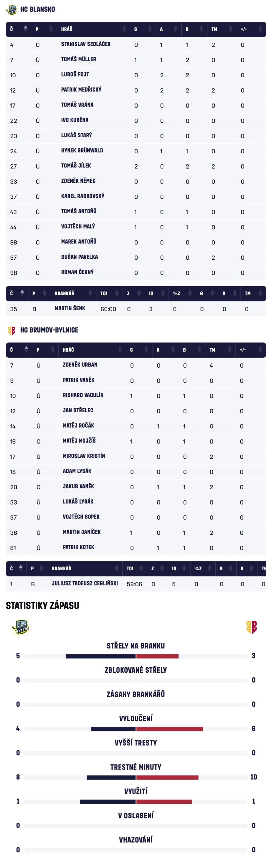
Task: Sort Blansko table by goals column
Action: pyautogui.click(x=150, y=29)
